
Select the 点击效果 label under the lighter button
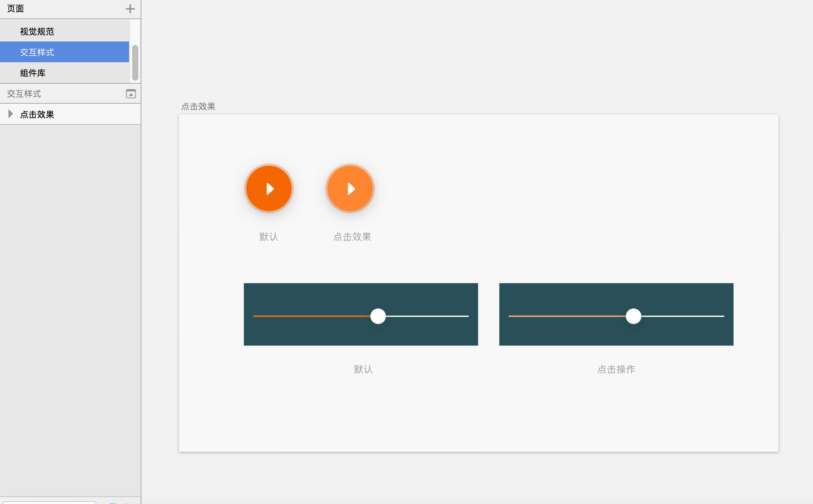(352, 237)
